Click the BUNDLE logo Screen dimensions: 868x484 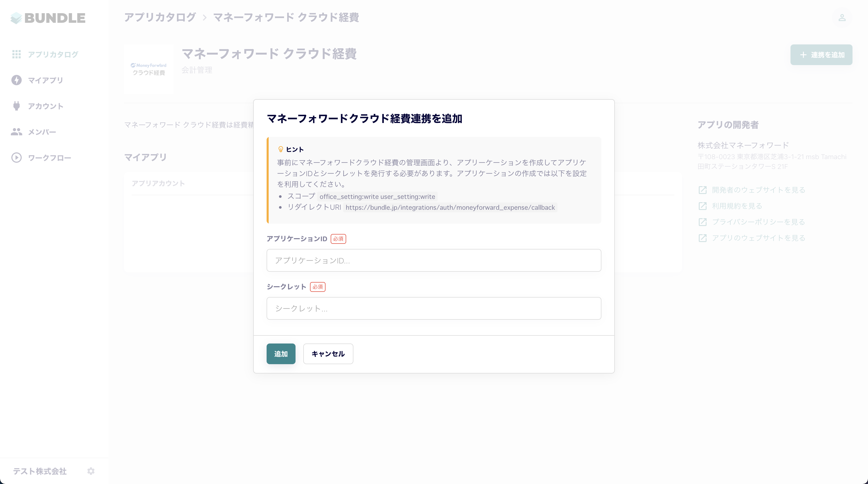click(48, 18)
